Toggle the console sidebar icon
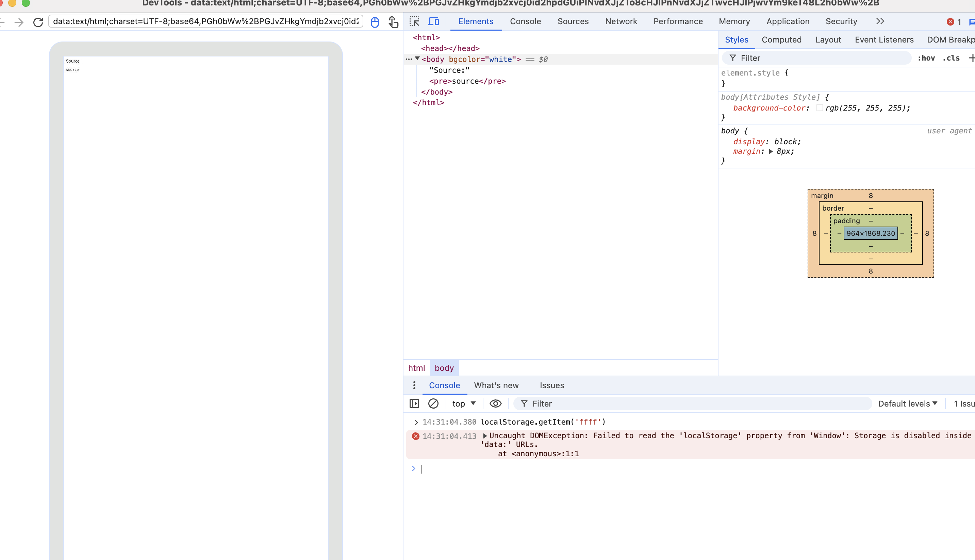The height and width of the screenshot is (560, 975). (x=414, y=403)
